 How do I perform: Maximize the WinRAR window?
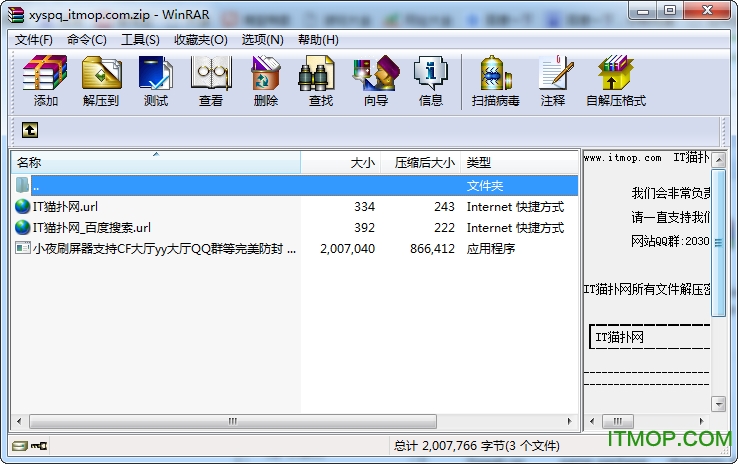tap(669, 10)
